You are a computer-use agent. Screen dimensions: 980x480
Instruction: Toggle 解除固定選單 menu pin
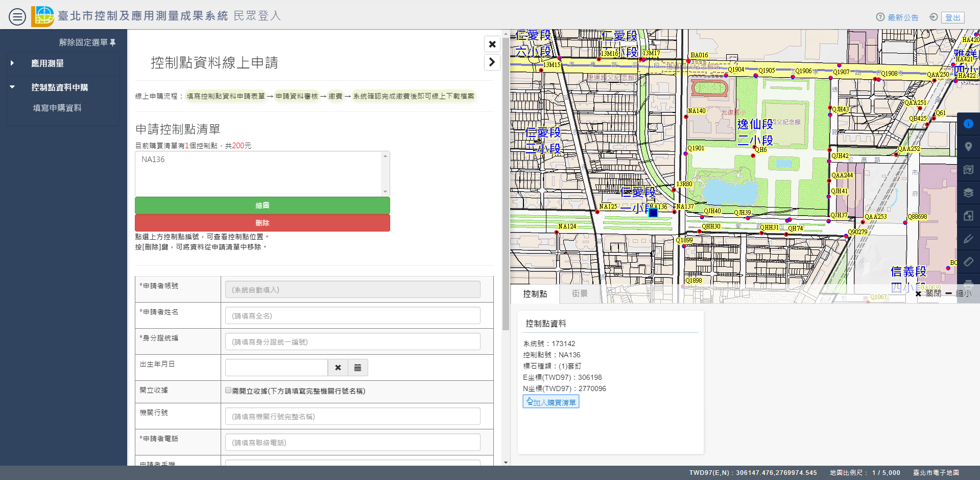pos(87,42)
